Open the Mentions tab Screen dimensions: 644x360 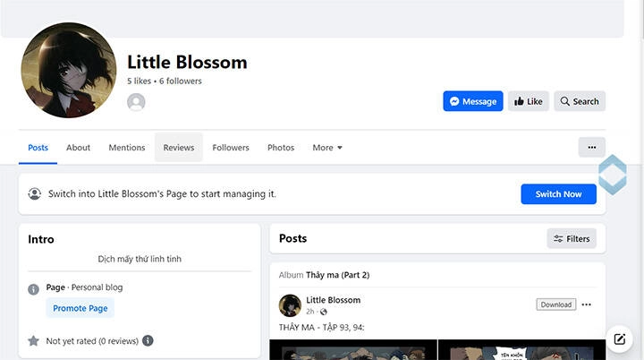tap(126, 148)
